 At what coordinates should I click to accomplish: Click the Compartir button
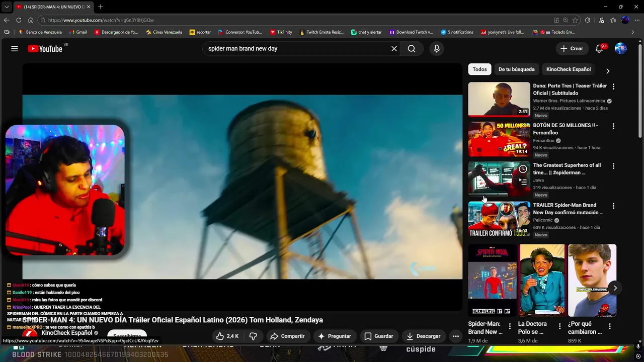click(x=287, y=336)
